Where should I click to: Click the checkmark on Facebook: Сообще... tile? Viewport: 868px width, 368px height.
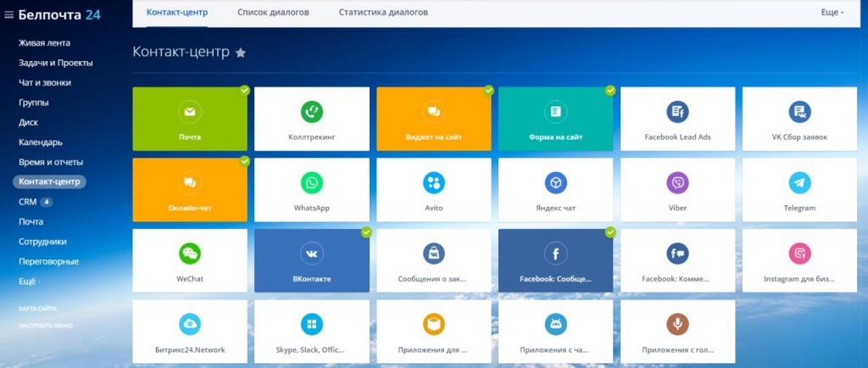tap(610, 232)
